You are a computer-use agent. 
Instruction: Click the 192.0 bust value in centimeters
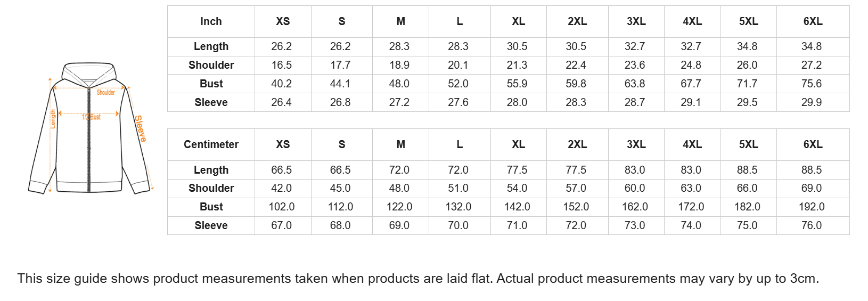coord(812,207)
